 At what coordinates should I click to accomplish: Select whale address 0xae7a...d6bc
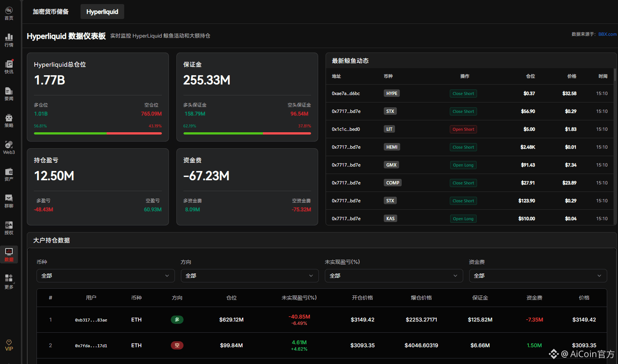click(x=345, y=93)
